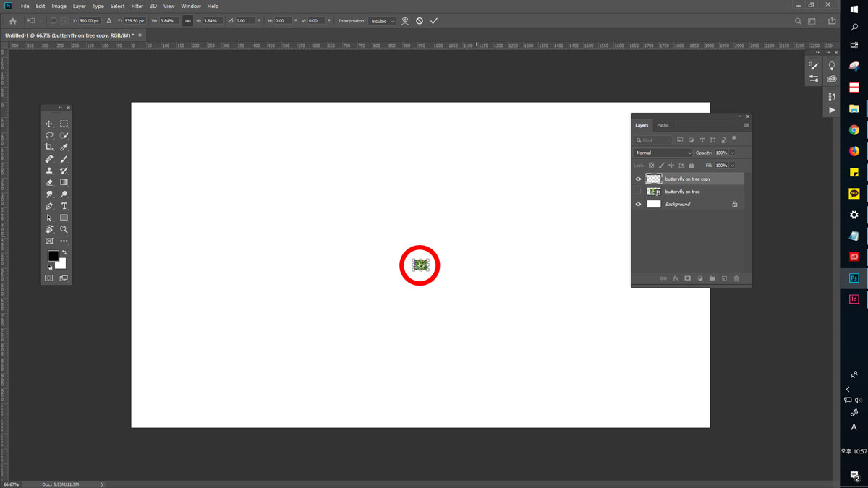Click the black foreground color swatch
868x488 pixels.
tap(53, 256)
